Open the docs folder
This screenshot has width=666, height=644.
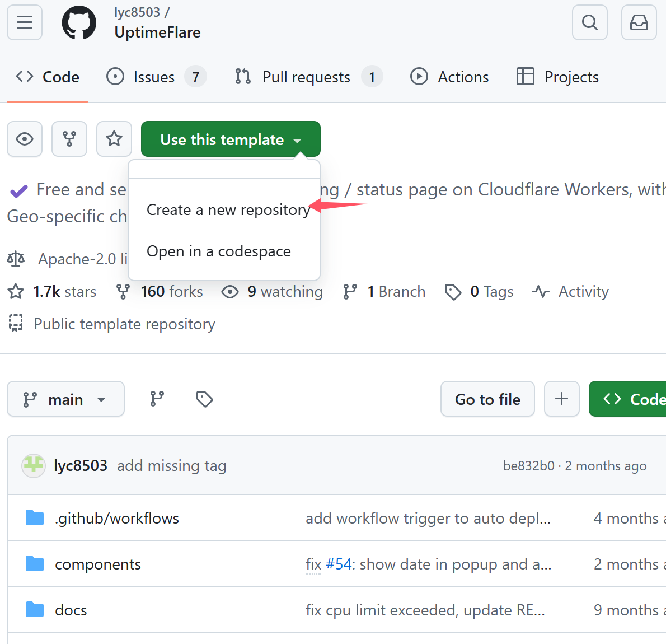pos(71,610)
